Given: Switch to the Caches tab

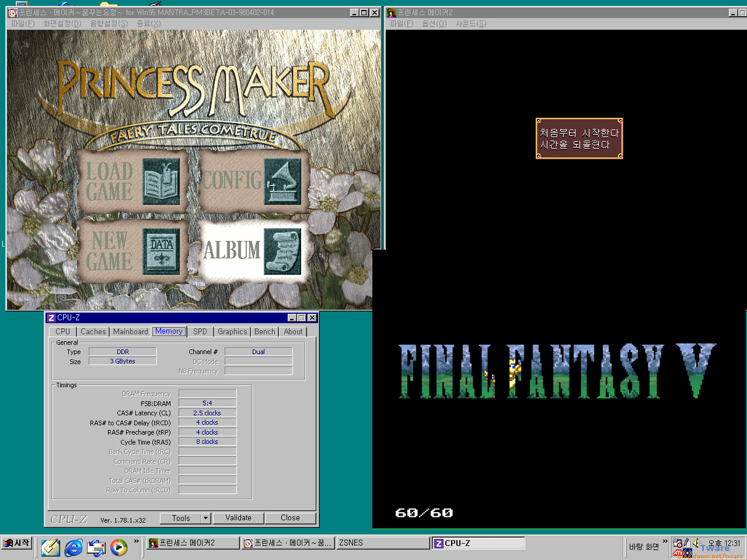Looking at the screenshot, I should (93, 331).
